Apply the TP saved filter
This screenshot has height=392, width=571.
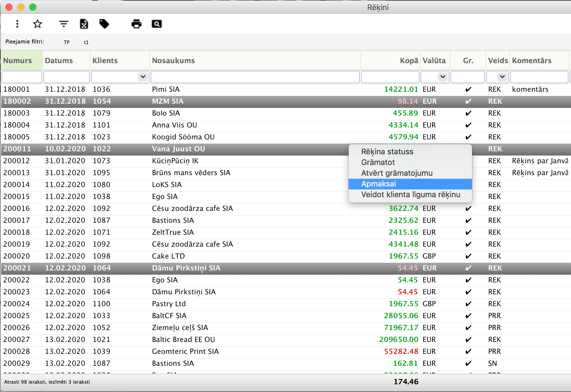click(x=66, y=42)
